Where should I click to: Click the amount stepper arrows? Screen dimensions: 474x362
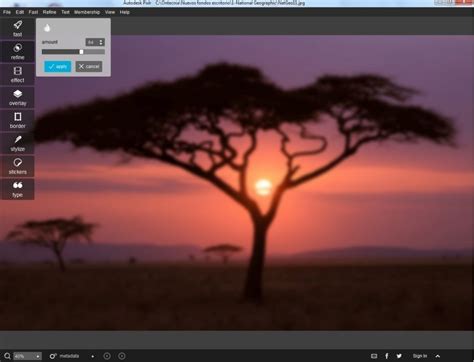101,42
